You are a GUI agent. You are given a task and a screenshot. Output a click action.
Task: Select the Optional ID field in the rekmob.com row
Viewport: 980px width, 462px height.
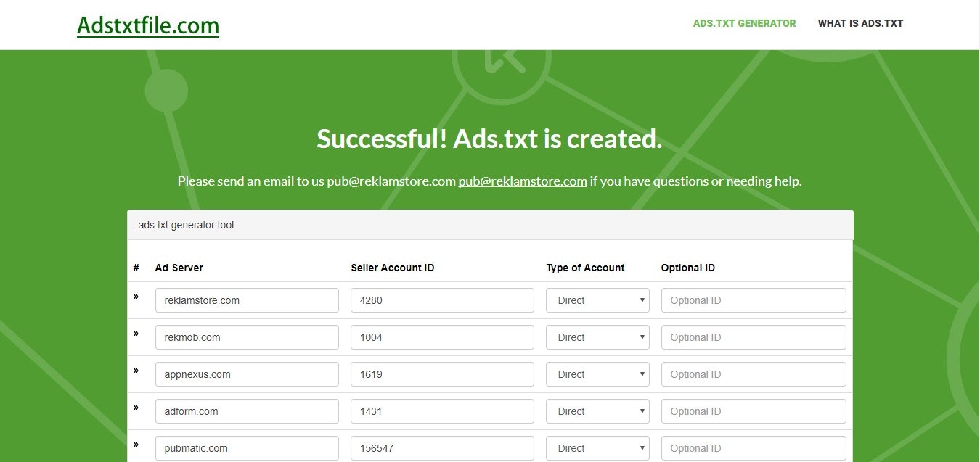(x=753, y=337)
